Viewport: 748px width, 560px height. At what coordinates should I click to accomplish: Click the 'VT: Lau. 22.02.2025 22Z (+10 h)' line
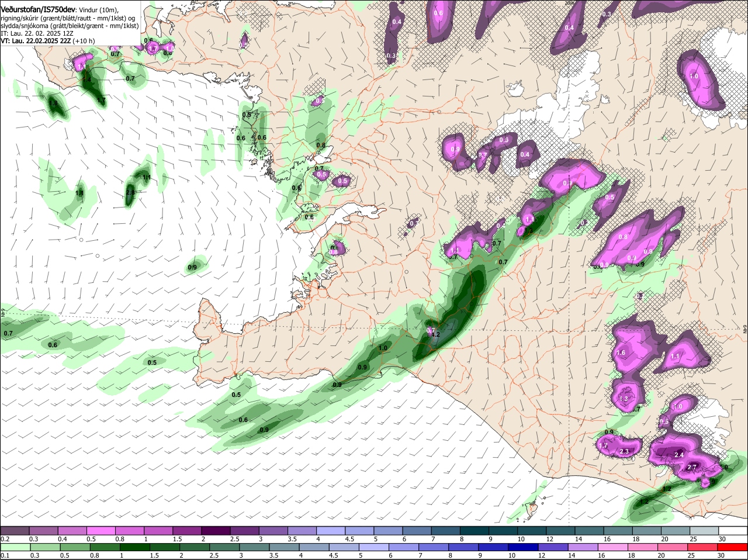click(x=48, y=41)
